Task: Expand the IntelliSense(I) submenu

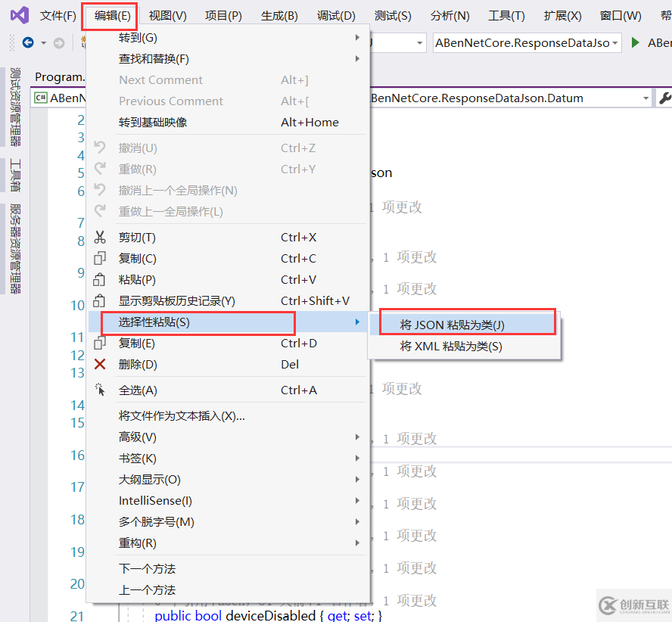Action: pyautogui.click(x=228, y=501)
